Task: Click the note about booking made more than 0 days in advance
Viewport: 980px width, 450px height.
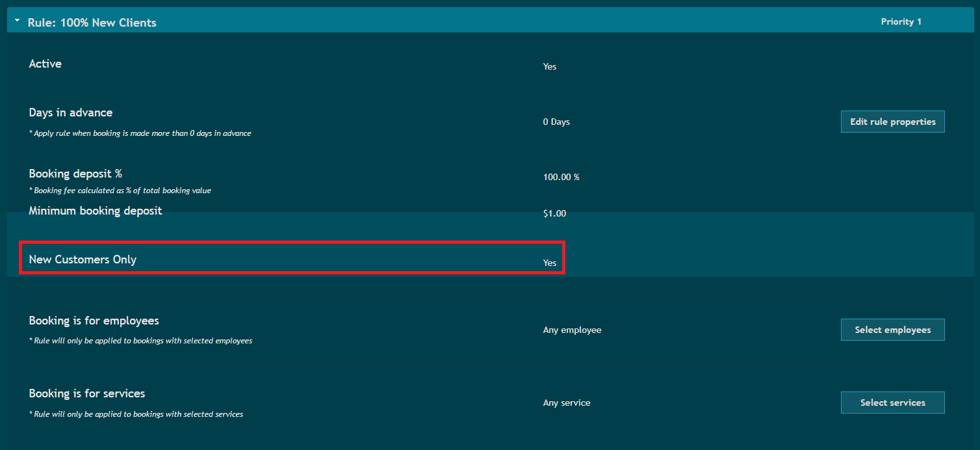Action: point(140,133)
